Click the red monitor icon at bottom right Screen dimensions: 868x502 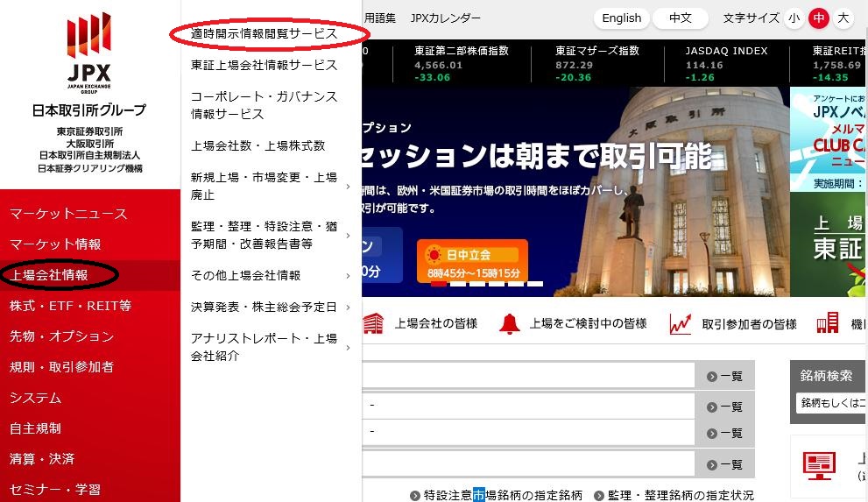(x=819, y=466)
